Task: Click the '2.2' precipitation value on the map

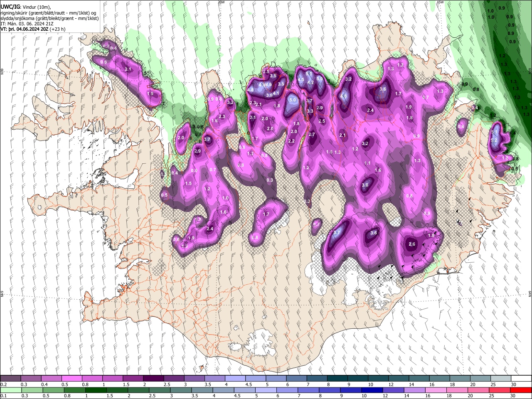Action: click(x=291, y=141)
